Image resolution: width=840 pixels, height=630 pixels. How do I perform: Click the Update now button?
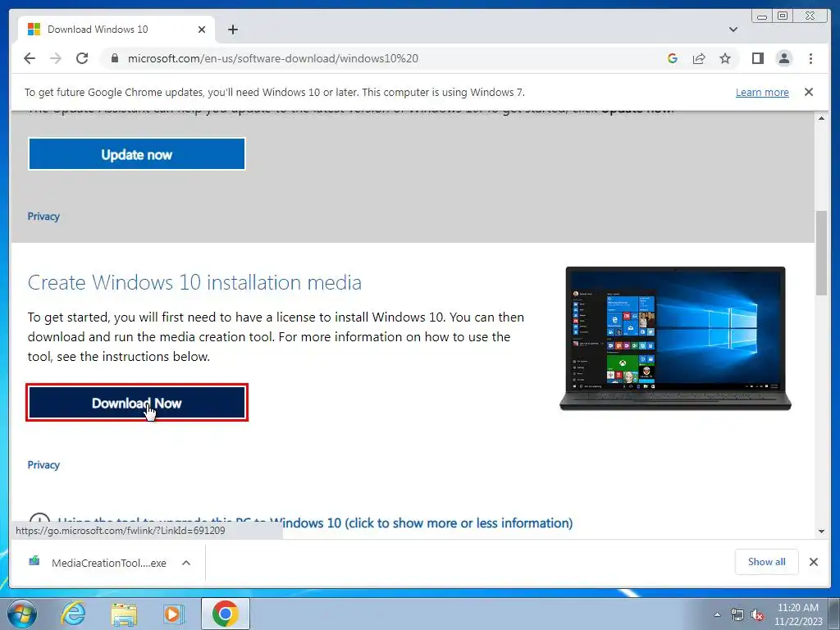tap(137, 154)
